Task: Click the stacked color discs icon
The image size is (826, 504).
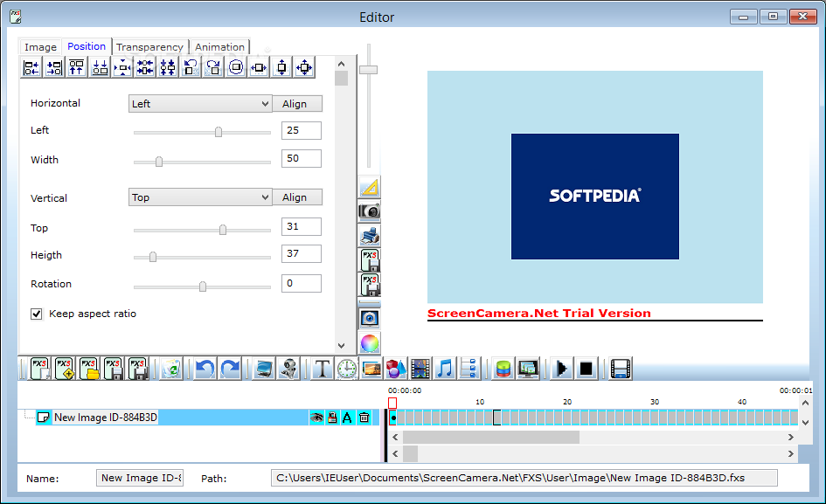Action: pyautogui.click(x=503, y=369)
